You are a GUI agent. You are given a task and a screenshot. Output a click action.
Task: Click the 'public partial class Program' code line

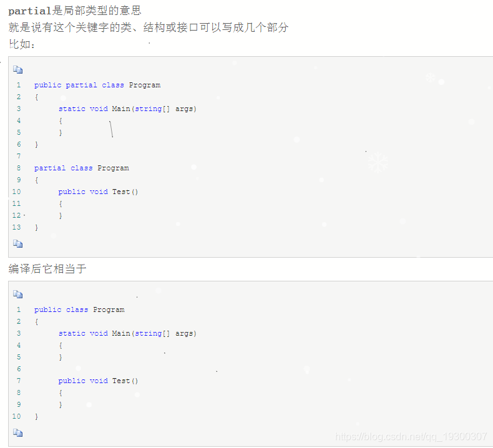(97, 85)
